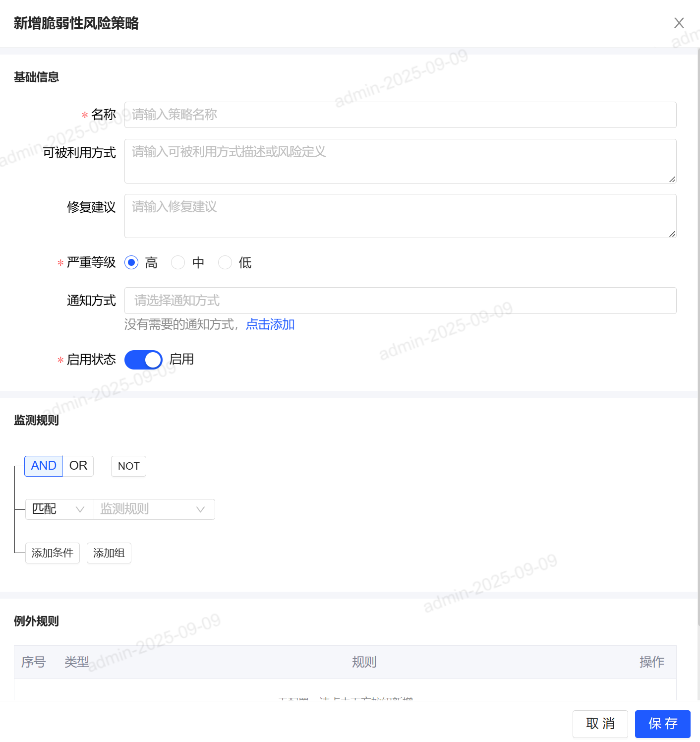Focus the 名称 policy name field
This screenshot has width=700, height=742.
click(x=400, y=115)
